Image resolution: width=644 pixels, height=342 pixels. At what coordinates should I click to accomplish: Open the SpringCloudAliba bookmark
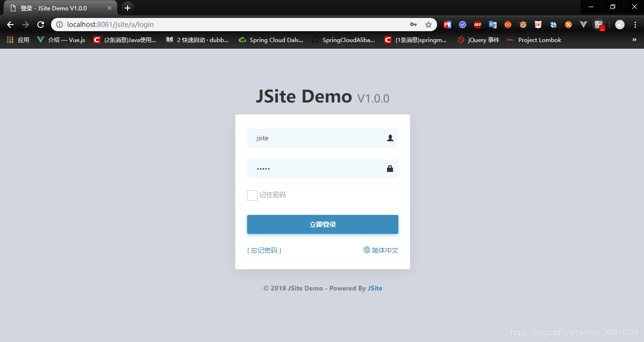coord(343,40)
